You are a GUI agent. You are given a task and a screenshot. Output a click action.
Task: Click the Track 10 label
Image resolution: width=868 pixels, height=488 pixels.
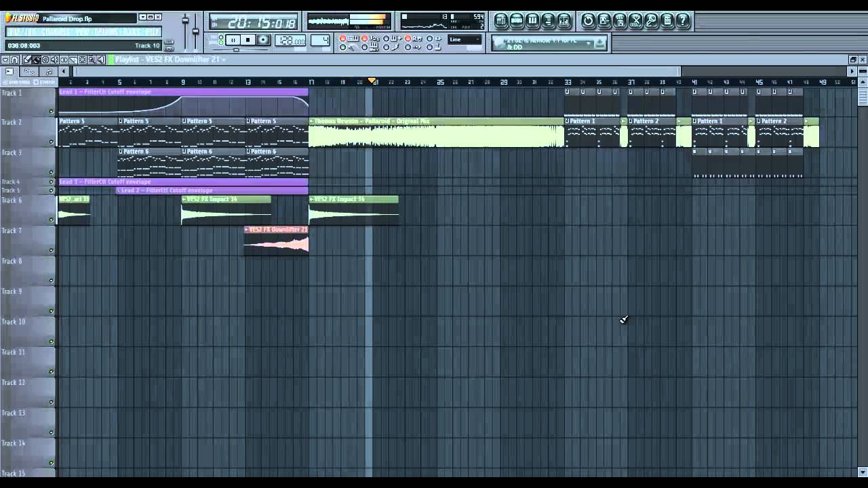pyautogui.click(x=13, y=322)
